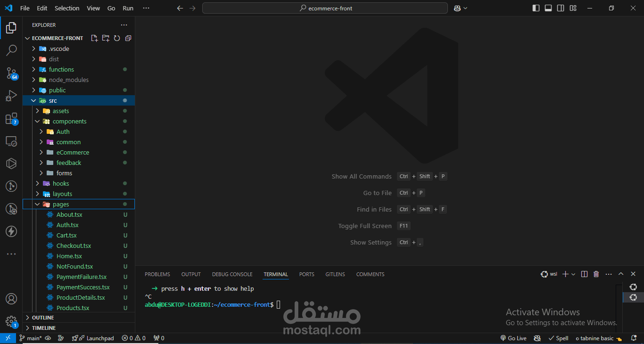Switch to the DEBUG CONSOLE tab

pyautogui.click(x=232, y=274)
